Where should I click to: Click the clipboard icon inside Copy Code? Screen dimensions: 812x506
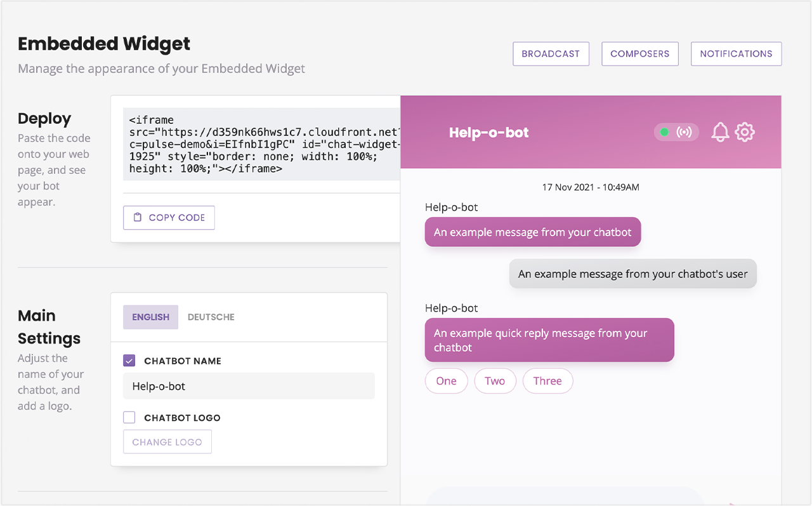pos(137,217)
